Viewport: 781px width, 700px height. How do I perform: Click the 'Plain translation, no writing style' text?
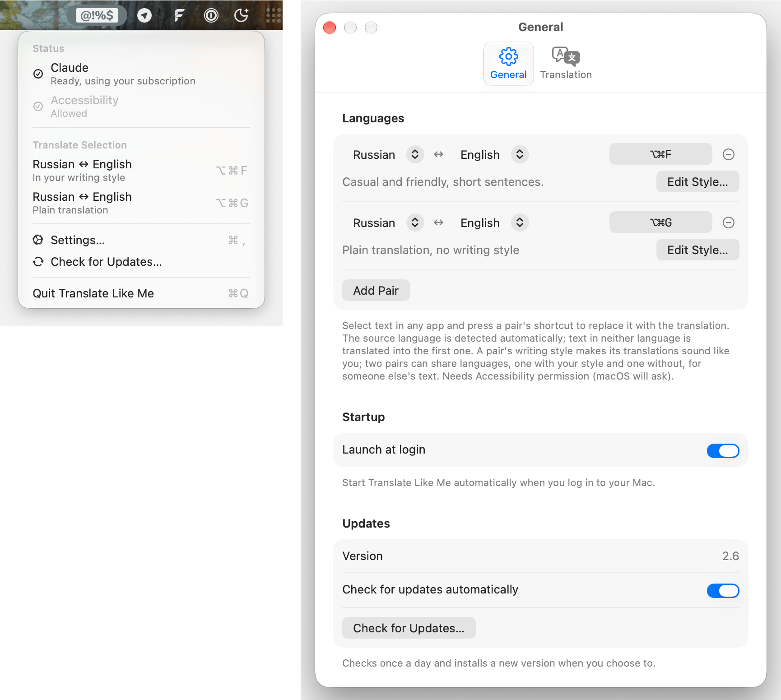click(x=431, y=250)
